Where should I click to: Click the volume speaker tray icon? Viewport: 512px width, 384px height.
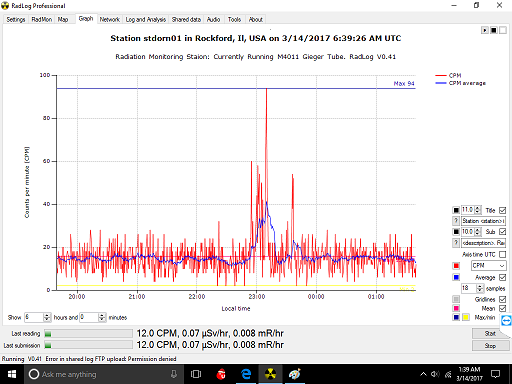coord(435,374)
